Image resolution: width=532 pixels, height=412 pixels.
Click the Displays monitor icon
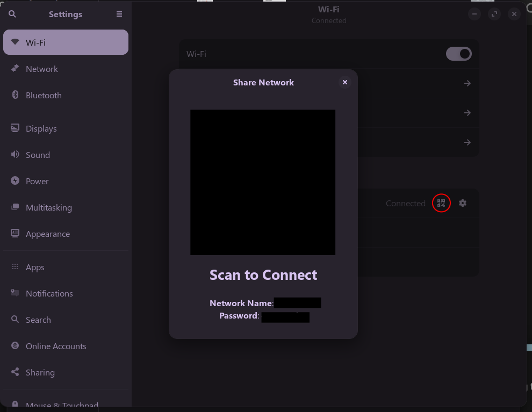(x=15, y=128)
